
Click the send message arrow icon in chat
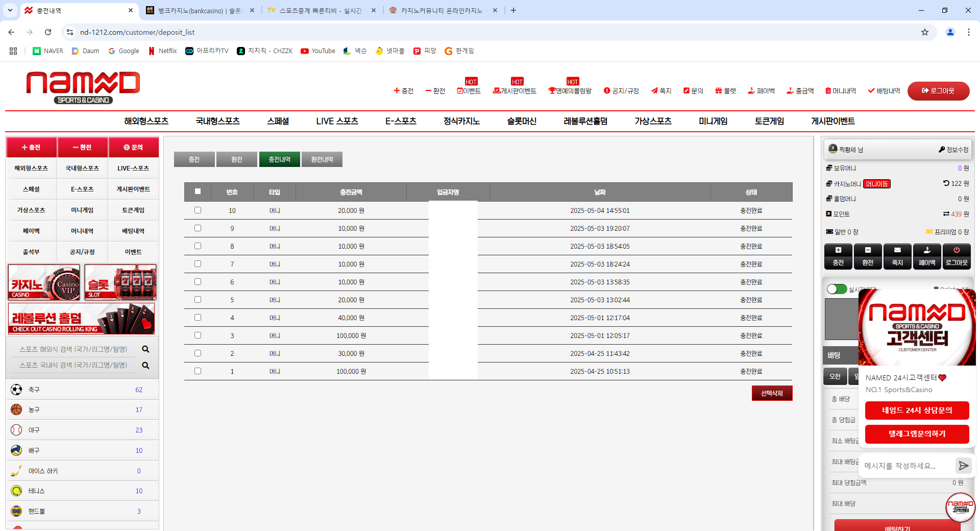coord(963,466)
